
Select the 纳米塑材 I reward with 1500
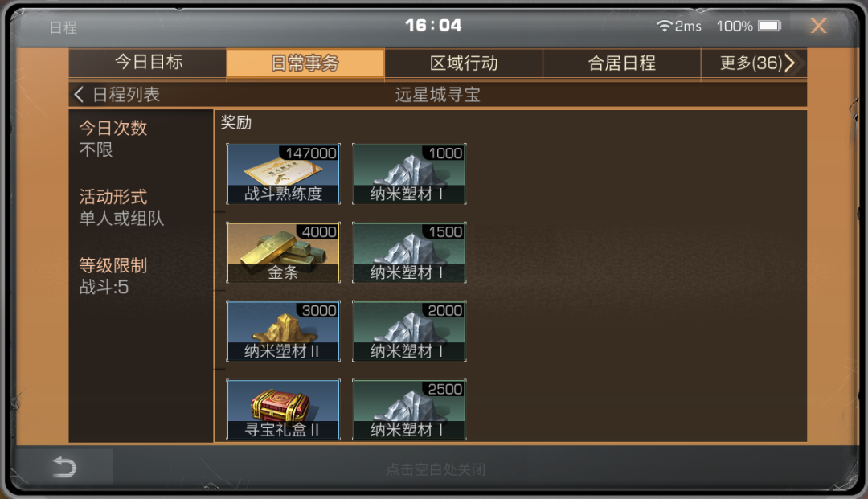tap(409, 253)
